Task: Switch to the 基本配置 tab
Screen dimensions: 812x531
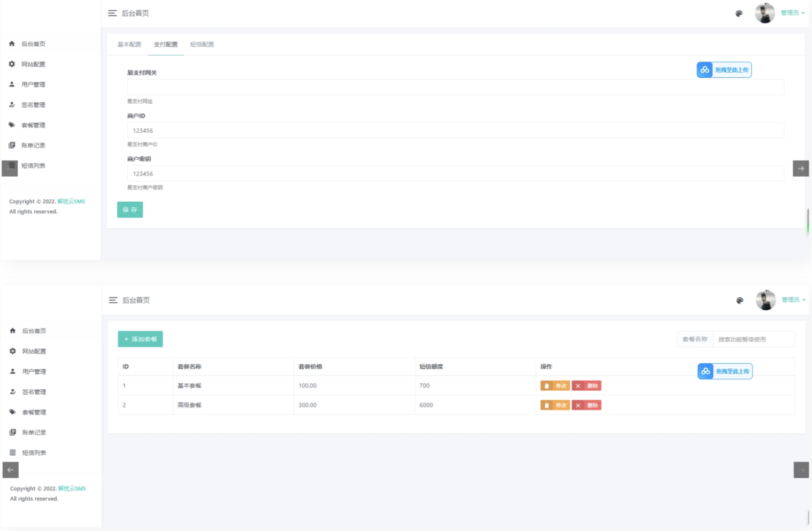Action: pyautogui.click(x=129, y=45)
